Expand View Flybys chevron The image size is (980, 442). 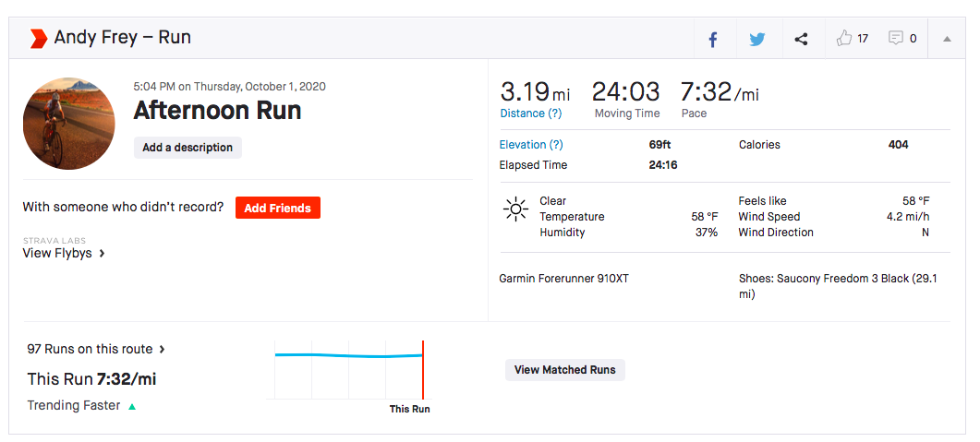[102, 253]
